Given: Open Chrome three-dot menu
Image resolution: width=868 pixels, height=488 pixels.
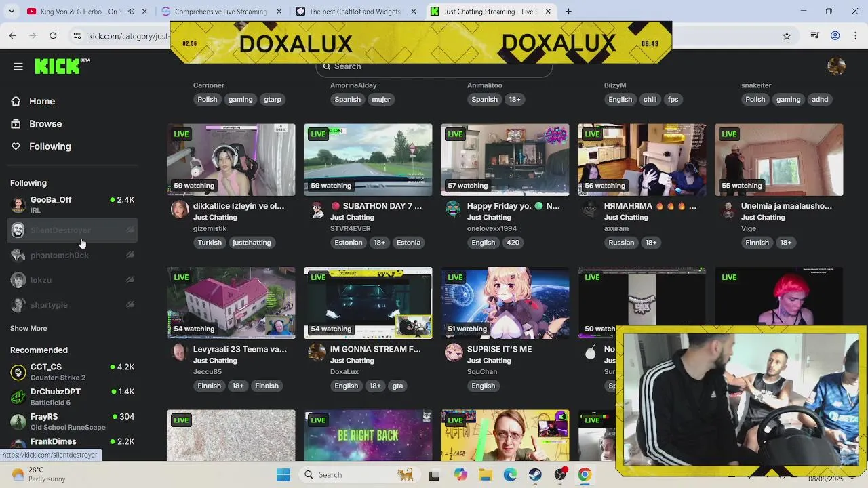Looking at the screenshot, I should pyautogui.click(x=856, y=36).
